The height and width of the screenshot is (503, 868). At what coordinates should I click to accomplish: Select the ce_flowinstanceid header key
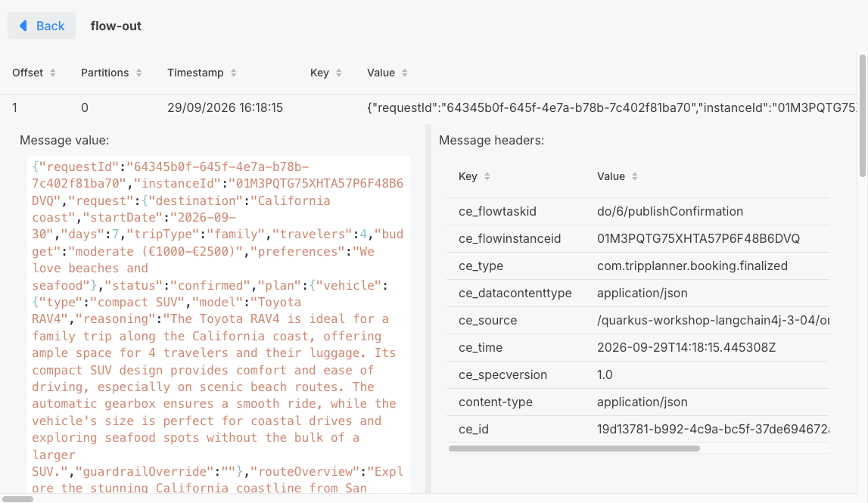509,238
